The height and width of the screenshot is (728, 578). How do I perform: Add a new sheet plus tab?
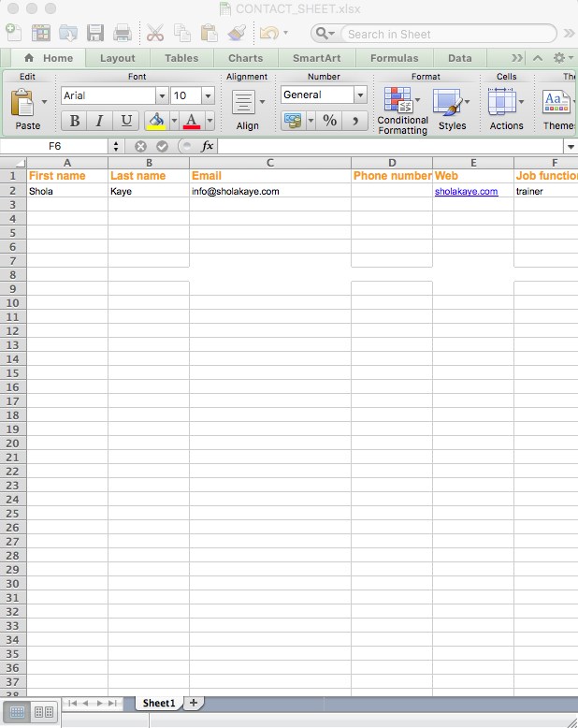(x=194, y=703)
